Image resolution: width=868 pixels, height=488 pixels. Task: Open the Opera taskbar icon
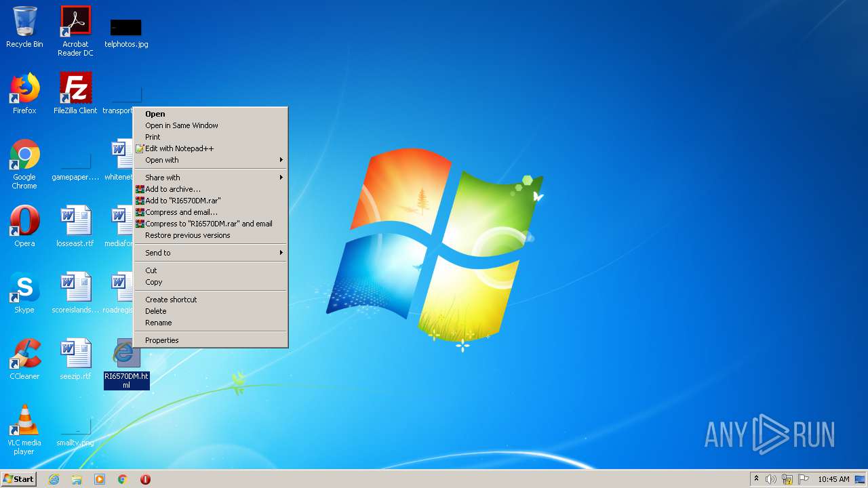[145, 479]
